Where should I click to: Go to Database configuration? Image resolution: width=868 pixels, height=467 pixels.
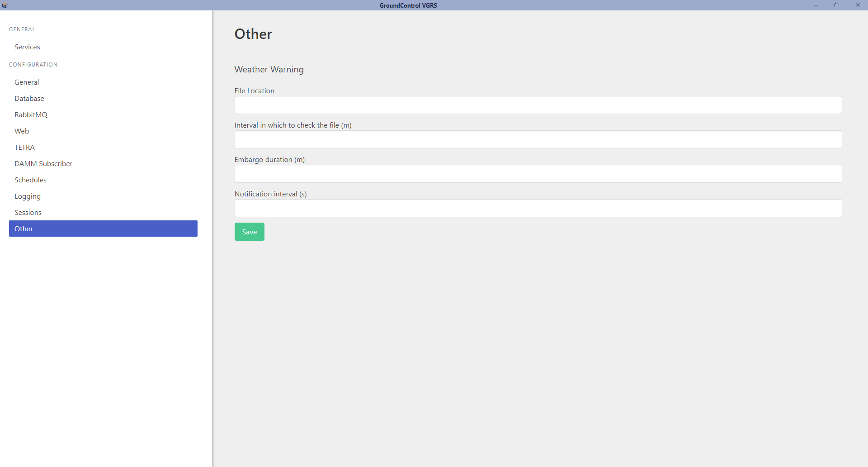29,99
